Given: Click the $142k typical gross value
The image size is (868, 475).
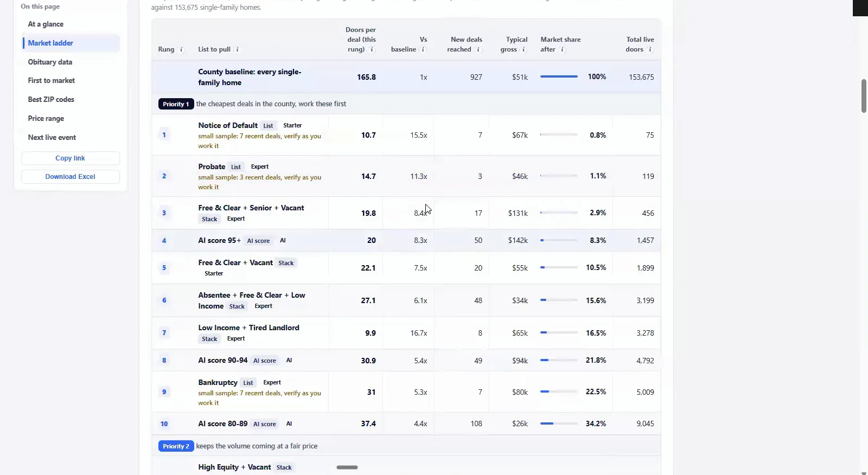Looking at the screenshot, I should coord(518,241).
